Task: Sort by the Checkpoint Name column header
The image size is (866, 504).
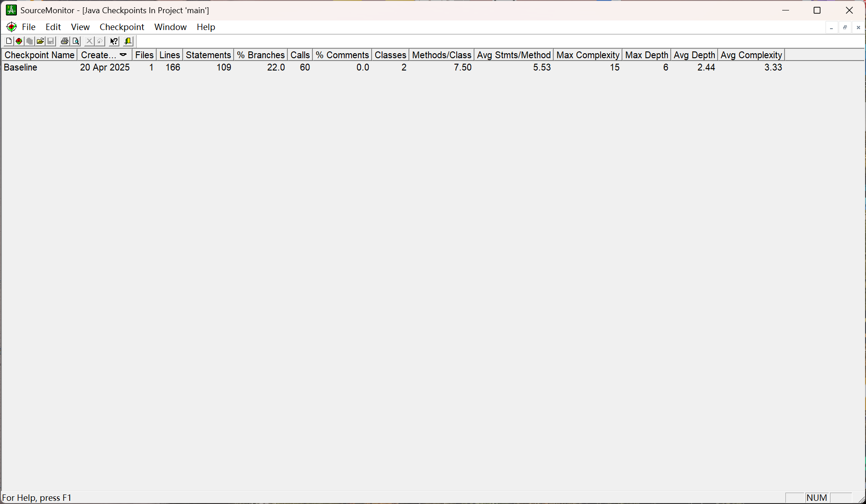Action: [x=40, y=55]
